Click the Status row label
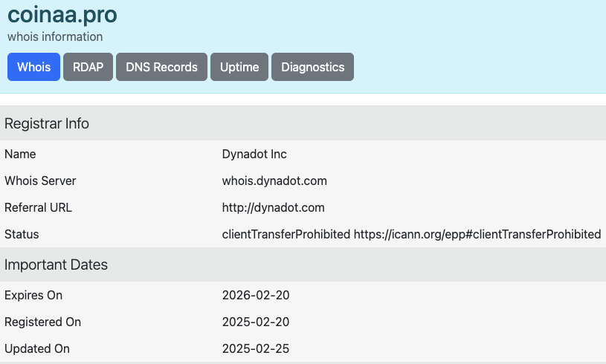The height and width of the screenshot is (364, 606). point(22,234)
